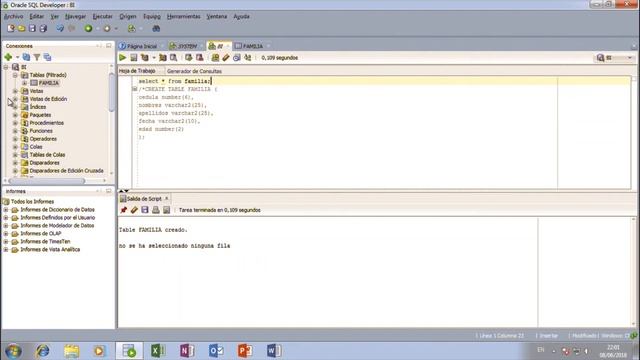
Task: Open the Explain Plan dropdown arrow
Action: [x=153, y=58]
